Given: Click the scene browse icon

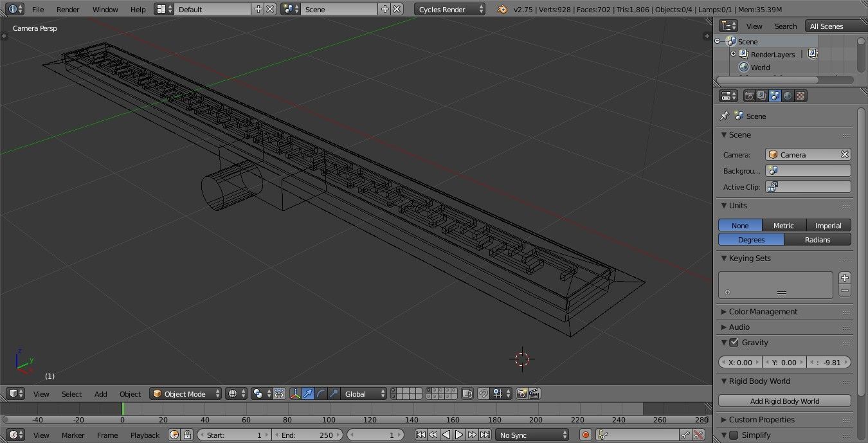Looking at the screenshot, I should click(291, 9).
